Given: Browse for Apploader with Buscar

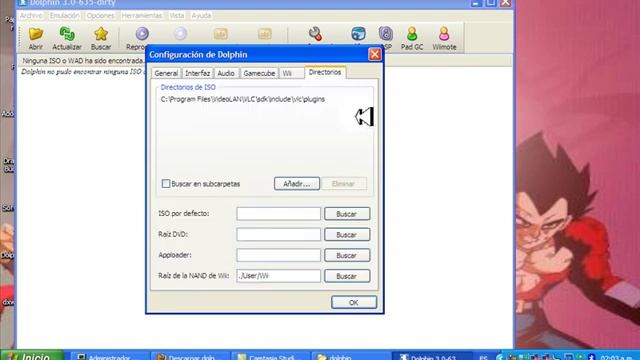Looking at the screenshot, I should point(347,256).
